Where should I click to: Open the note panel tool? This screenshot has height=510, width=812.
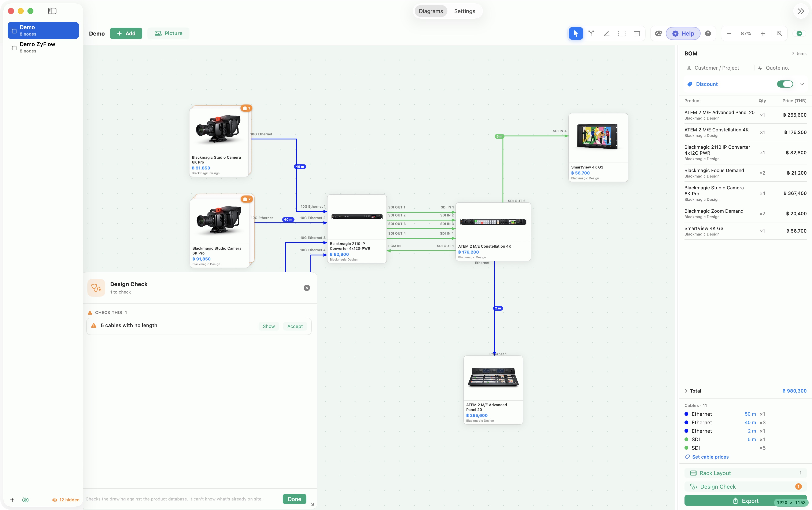637,33
